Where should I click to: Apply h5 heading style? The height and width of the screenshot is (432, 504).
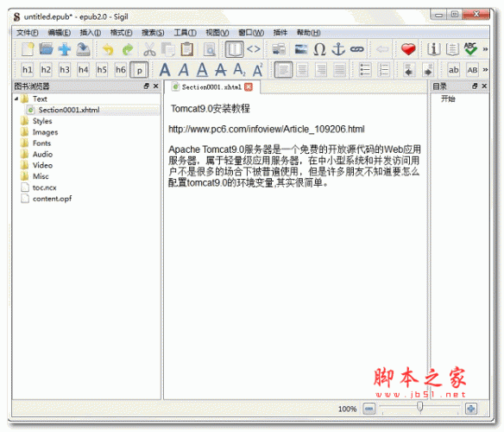(x=102, y=70)
